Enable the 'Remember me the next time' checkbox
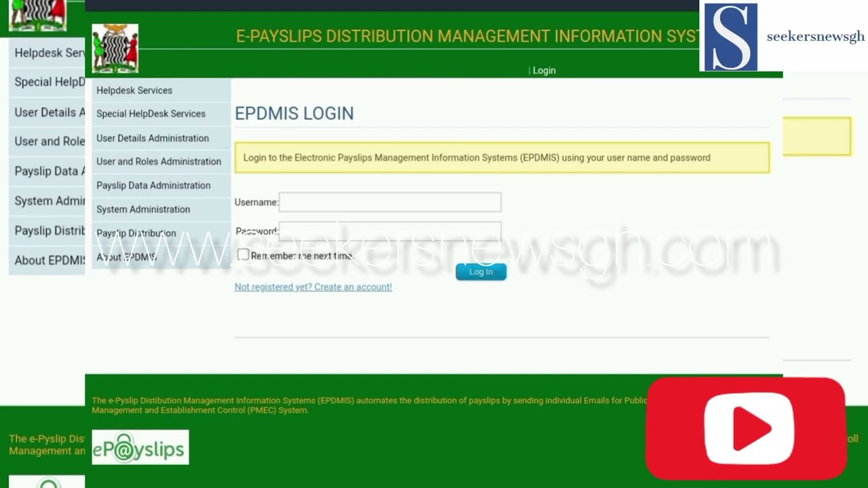Screen dimensions: 868x488 coord(243,255)
